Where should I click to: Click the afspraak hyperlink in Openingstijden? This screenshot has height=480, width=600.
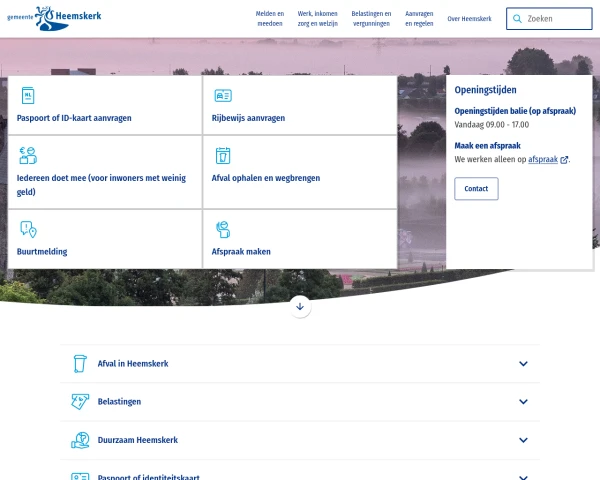pos(543,159)
